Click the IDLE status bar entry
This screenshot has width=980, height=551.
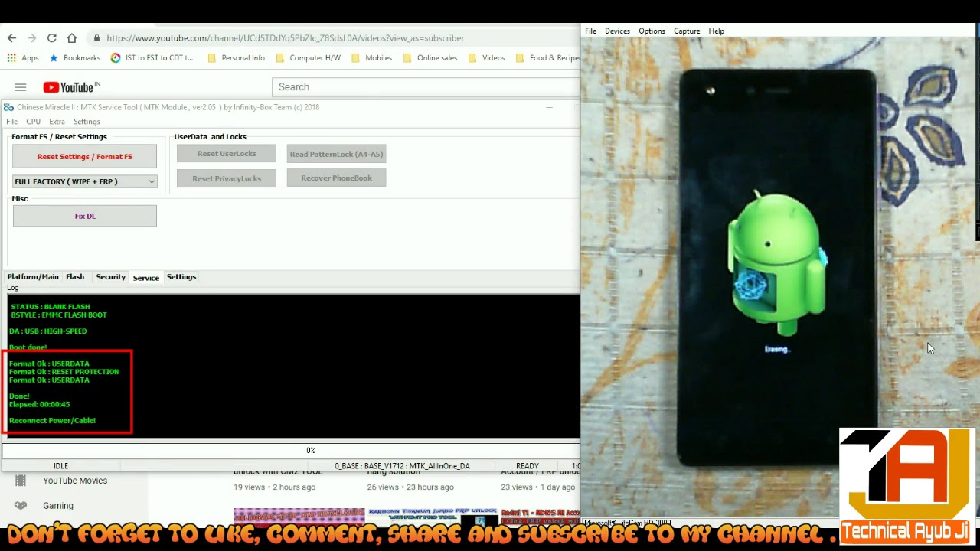(x=60, y=466)
